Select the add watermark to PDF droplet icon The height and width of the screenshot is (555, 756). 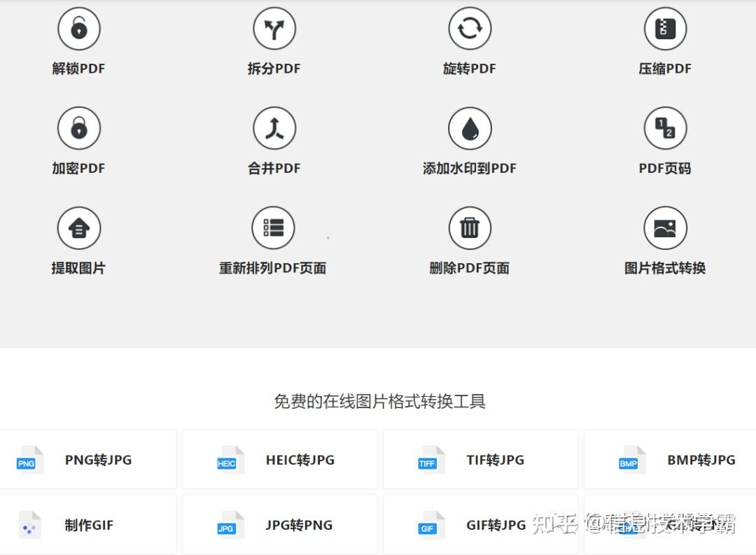point(470,128)
